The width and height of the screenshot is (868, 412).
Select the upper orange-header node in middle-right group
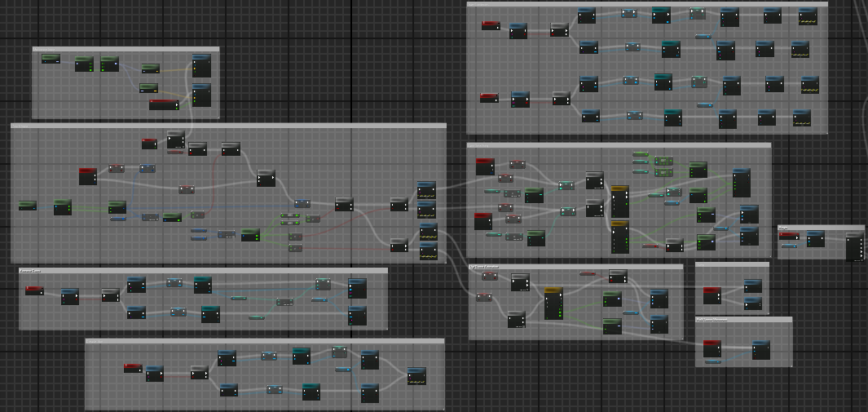619,201
